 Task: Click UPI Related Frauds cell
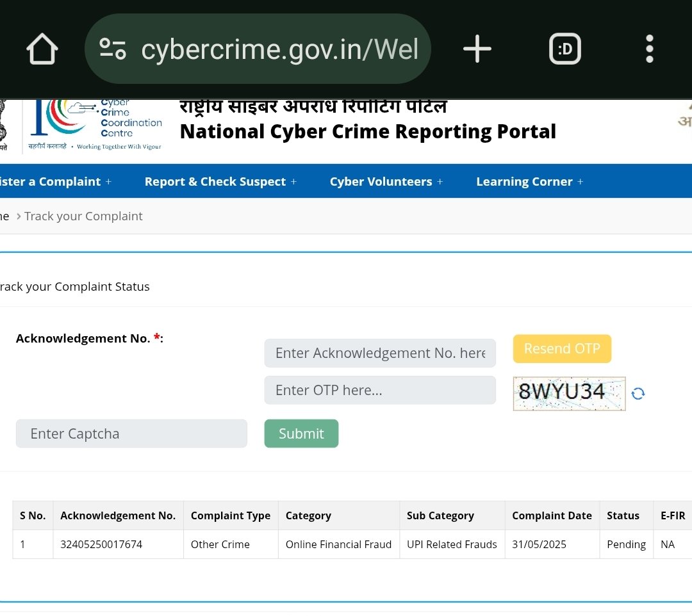tap(452, 544)
